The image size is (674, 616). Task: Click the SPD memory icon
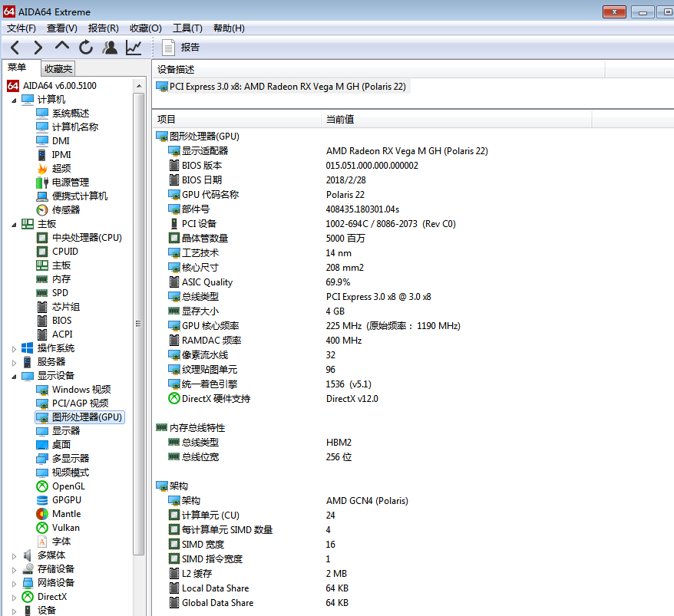[x=42, y=293]
